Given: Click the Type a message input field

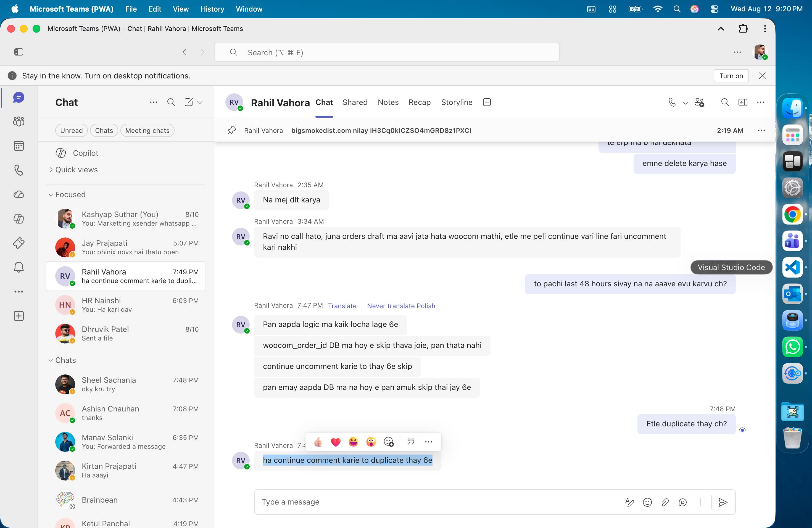Looking at the screenshot, I should click(x=437, y=502).
